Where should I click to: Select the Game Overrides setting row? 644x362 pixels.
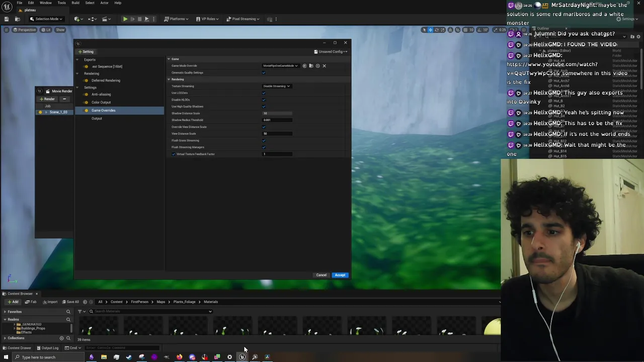tap(119, 111)
